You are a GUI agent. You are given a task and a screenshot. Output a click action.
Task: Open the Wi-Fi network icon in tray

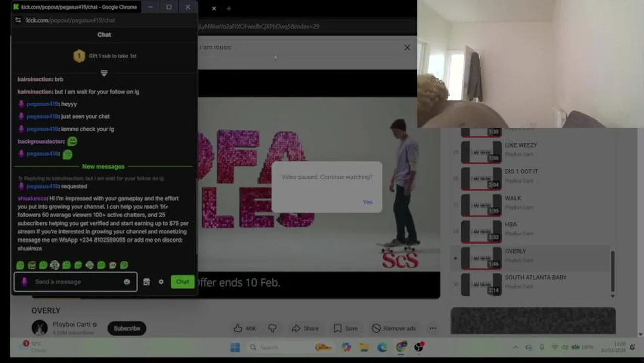point(555,347)
